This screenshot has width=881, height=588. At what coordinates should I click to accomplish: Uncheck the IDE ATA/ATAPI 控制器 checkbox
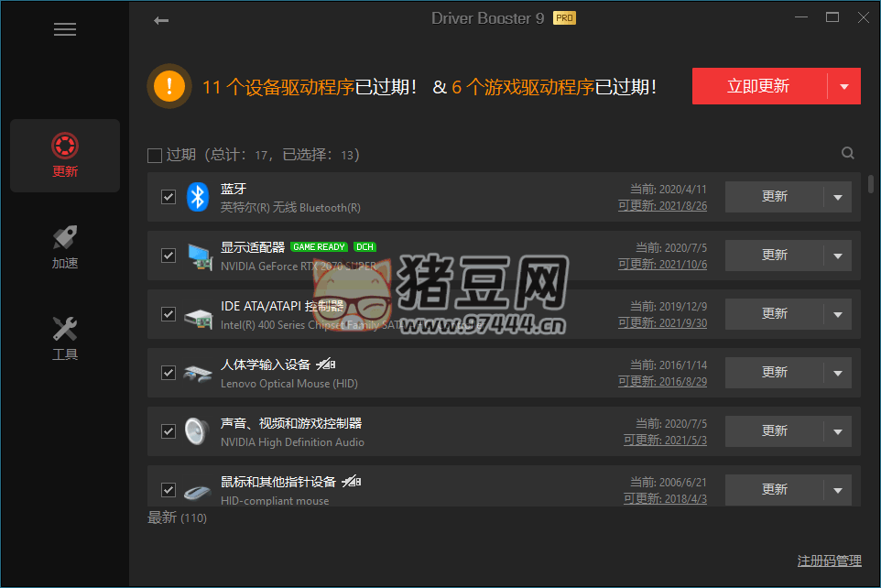169,314
